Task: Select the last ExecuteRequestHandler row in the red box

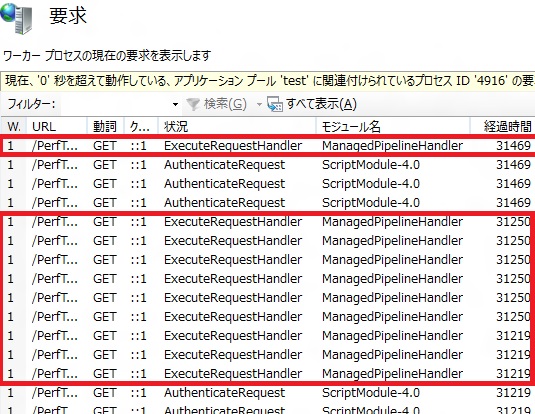Action: click(268, 374)
